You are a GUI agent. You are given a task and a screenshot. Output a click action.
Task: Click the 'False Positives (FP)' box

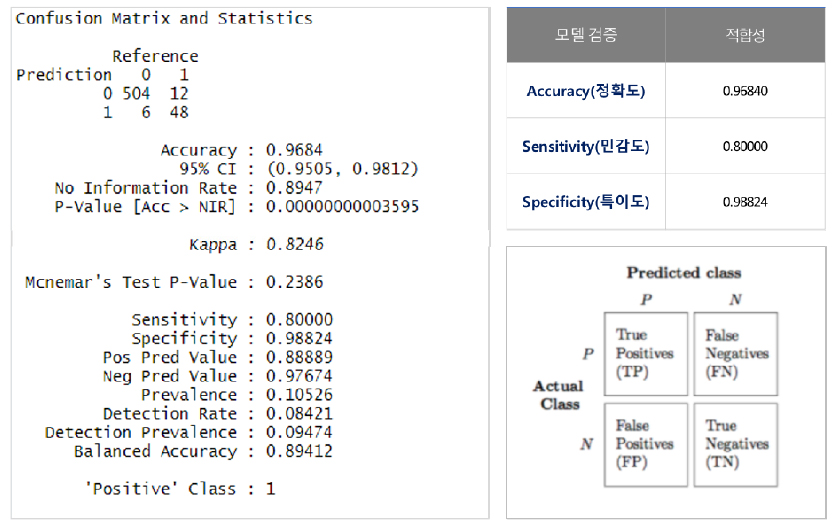coord(646,445)
